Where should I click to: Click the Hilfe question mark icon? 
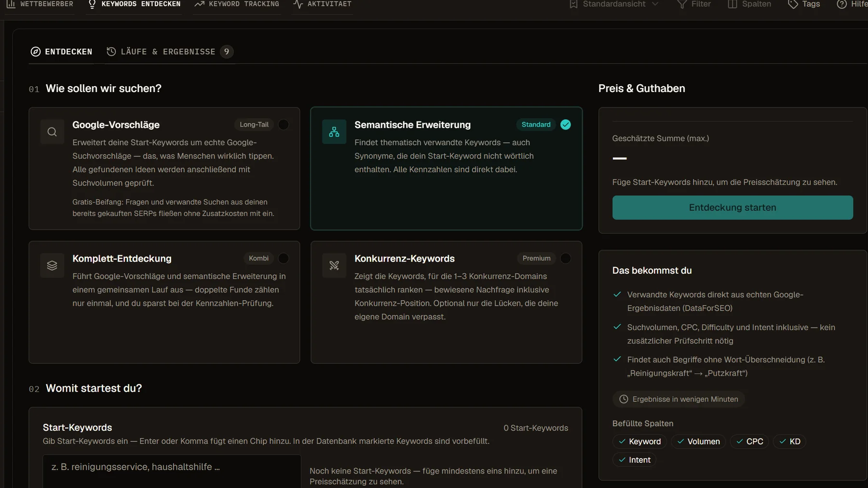[x=841, y=4]
